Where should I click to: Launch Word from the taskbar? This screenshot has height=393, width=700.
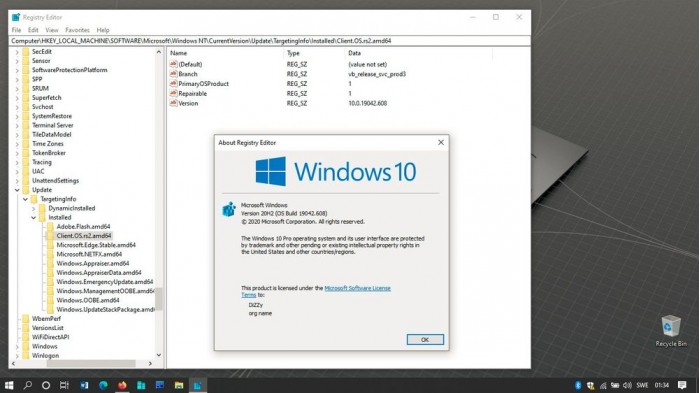pyautogui.click(x=84, y=385)
